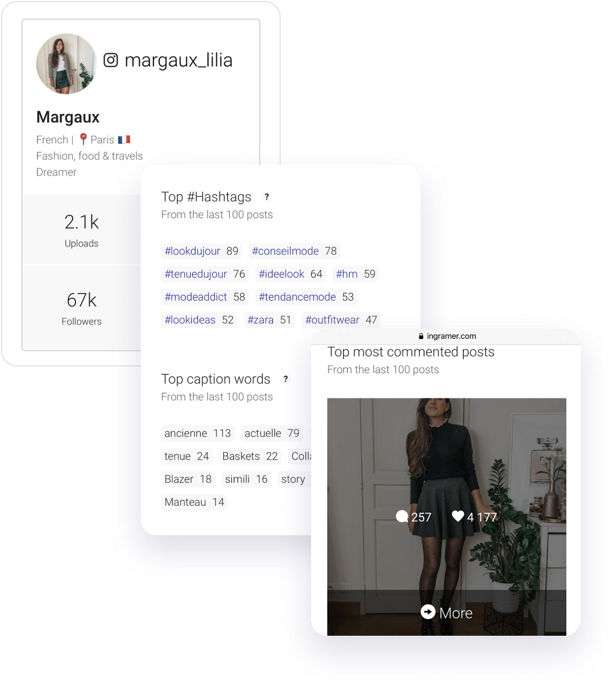Click the "Top caption words" heading
Viewport: 616px width, 684px height.
tap(216, 379)
